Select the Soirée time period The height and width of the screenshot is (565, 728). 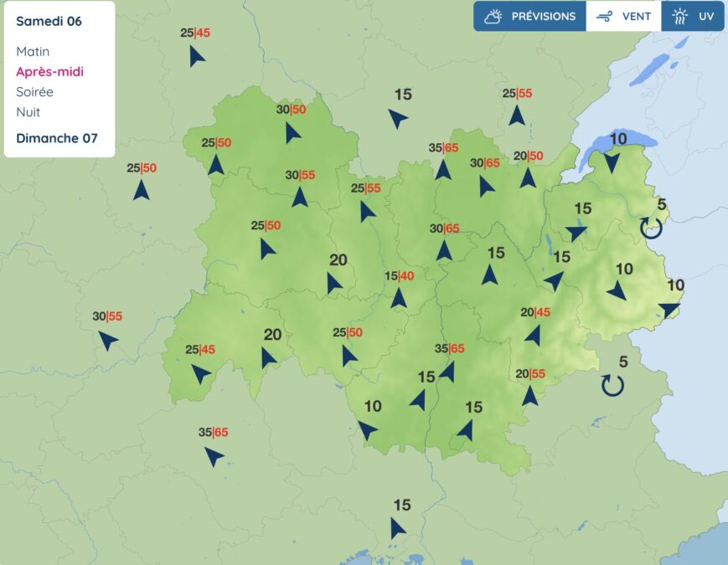point(34,92)
